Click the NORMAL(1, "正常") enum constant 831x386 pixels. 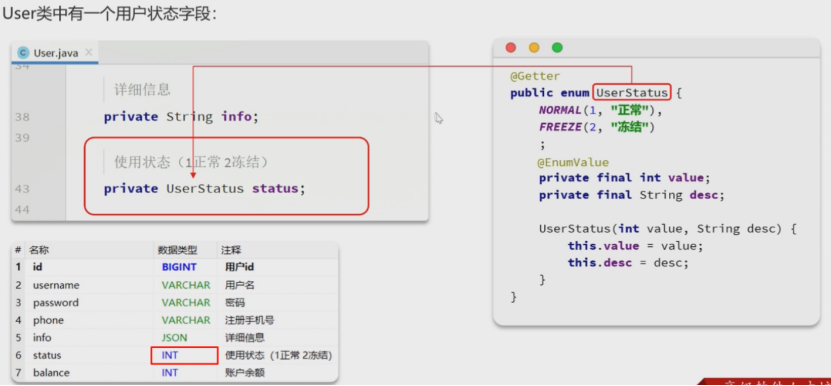[x=600, y=110]
